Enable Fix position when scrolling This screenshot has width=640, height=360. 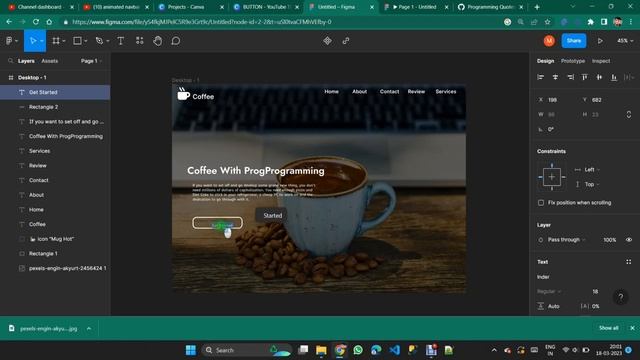tap(541, 202)
